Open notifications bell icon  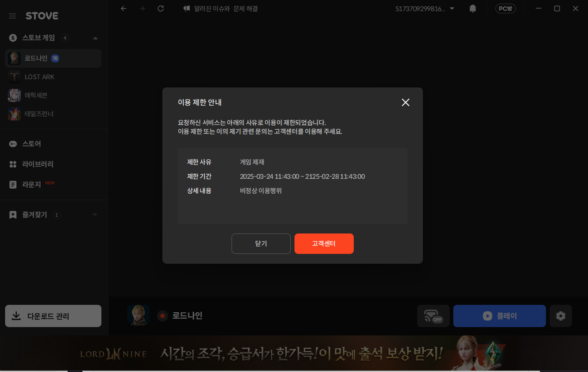(x=473, y=8)
